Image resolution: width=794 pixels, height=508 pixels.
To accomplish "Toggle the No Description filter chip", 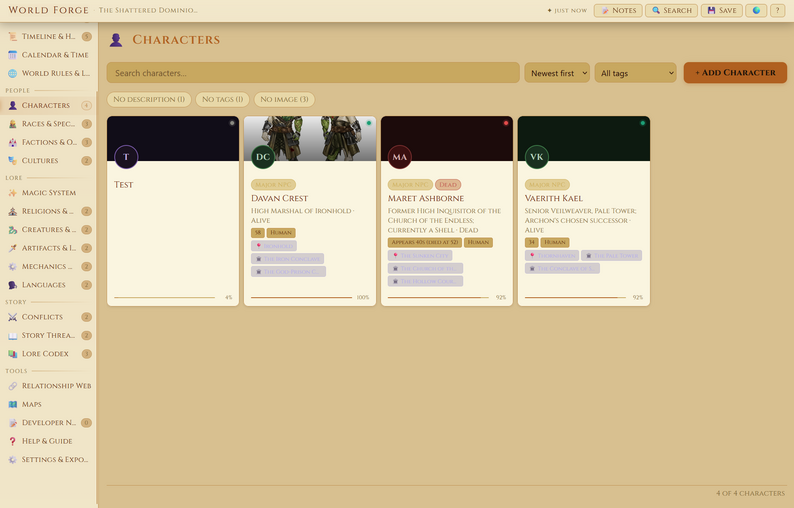I will (x=149, y=99).
